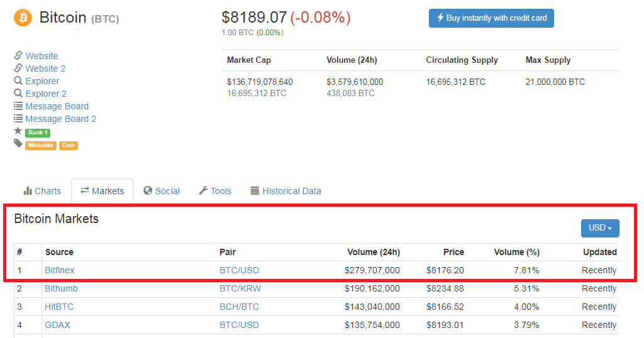Visit the Message Board 2 link
This screenshot has width=644, height=338.
(x=61, y=119)
